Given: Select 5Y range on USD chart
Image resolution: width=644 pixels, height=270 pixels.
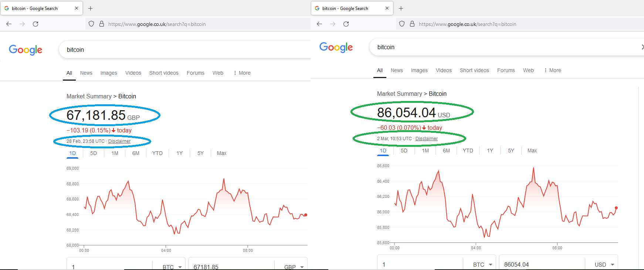Looking at the screenshot, I should [x=511, y=151].
